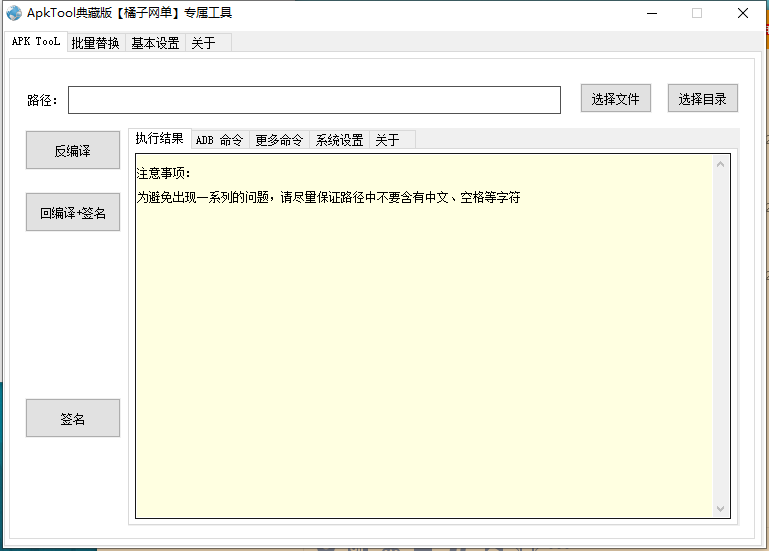Switch to the ADB 命令 tab

[219, 140]
